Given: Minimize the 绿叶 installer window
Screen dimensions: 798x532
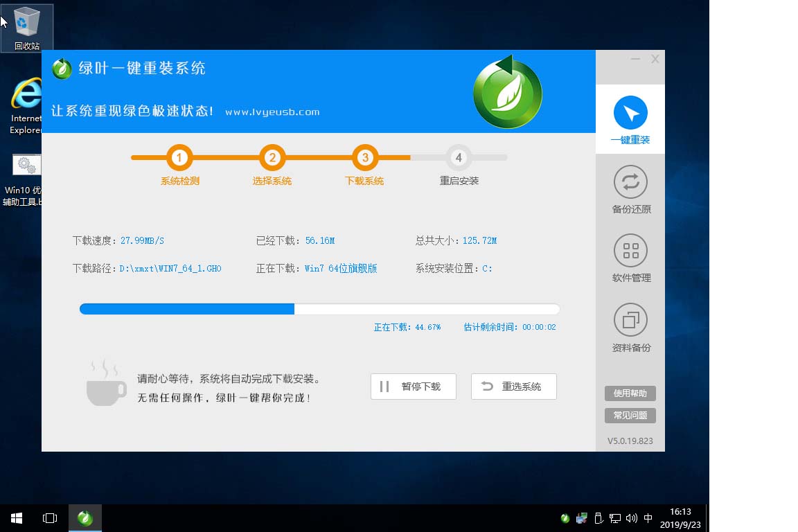Looking at the screenshot, I should pos(635,59).
